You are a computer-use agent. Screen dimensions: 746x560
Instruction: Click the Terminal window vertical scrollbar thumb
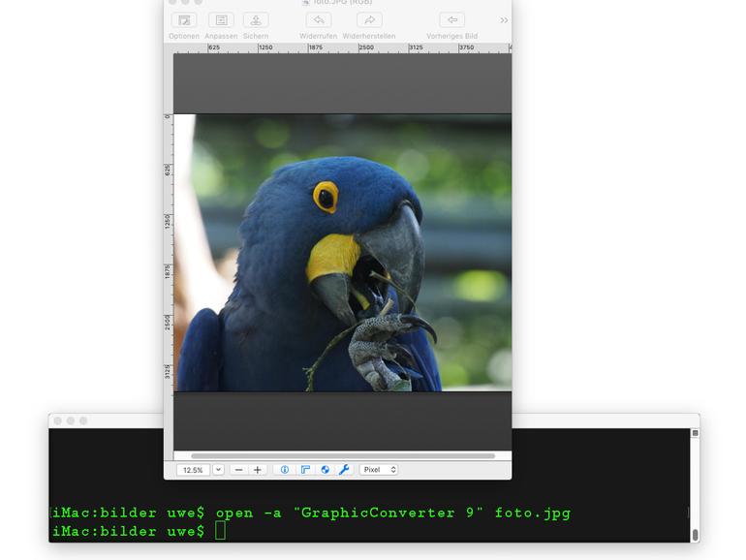pos(695,535)
